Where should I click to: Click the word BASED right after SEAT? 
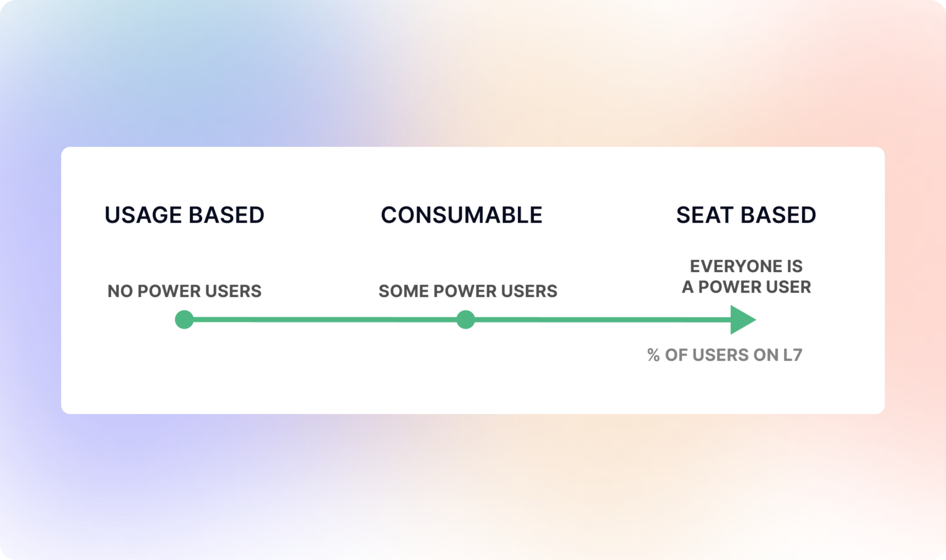pos(778,215)
